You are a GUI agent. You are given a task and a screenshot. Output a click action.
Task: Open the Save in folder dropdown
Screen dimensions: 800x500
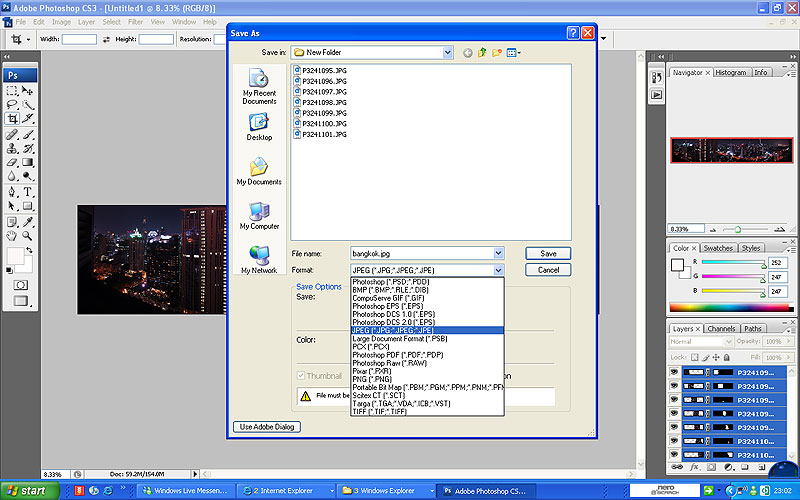(x=447, y=53)
